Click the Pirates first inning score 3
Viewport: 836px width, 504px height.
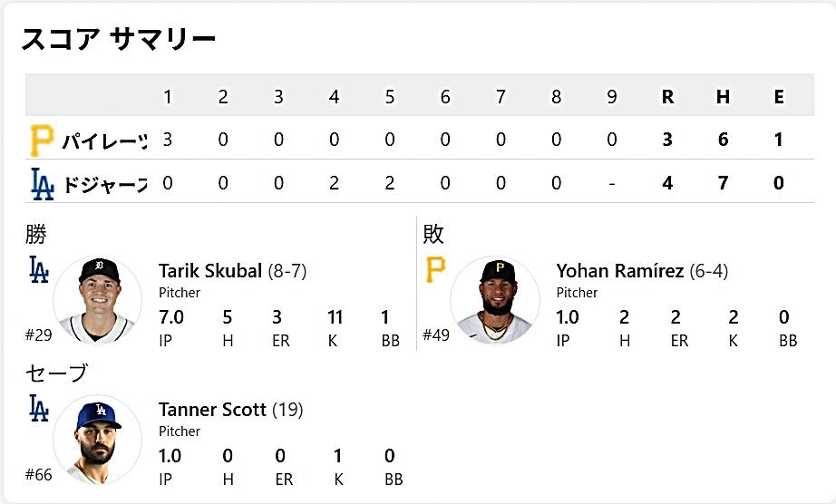pos(168,140)
